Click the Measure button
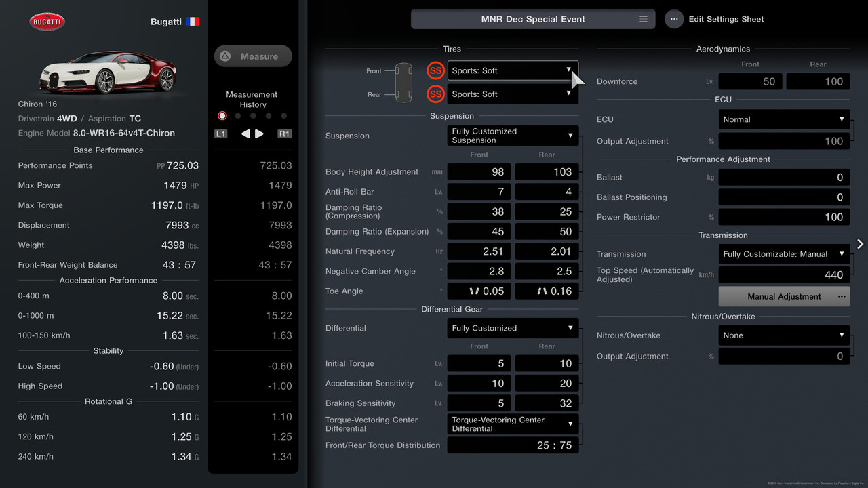The height and width of the screenshot is (488, 868). pyautogui.click(x=253, y=56)
